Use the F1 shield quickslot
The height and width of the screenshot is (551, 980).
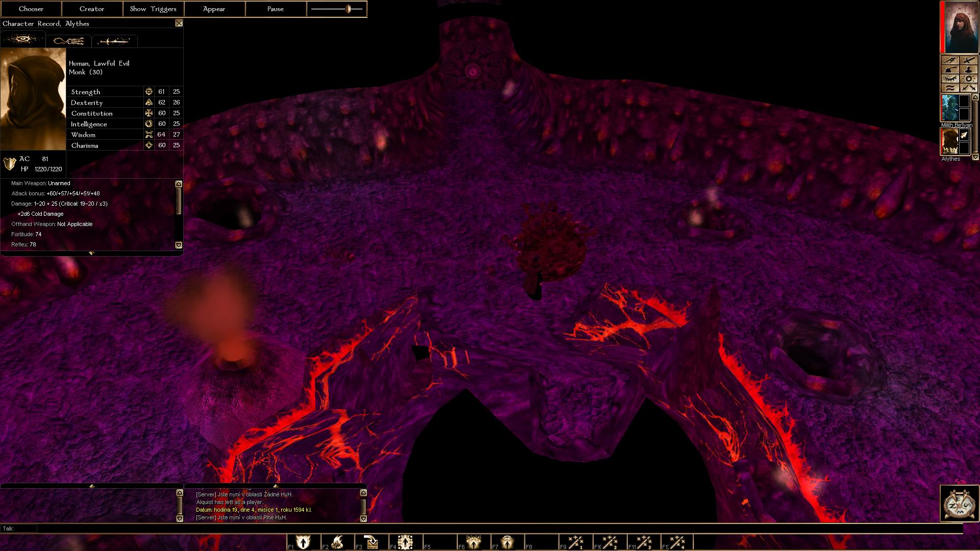coord(303,542)
